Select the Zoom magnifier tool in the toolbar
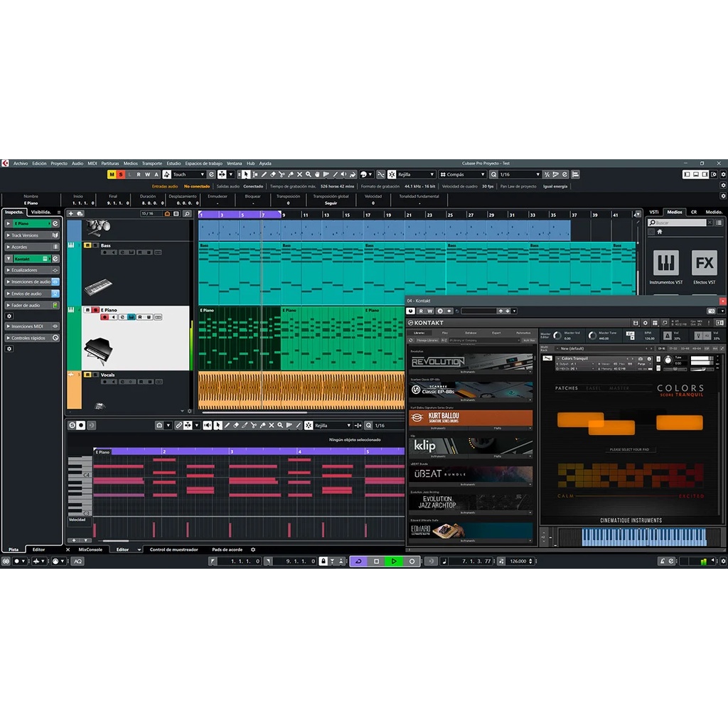Screen dimensions: 728x728 coord(308,174)
